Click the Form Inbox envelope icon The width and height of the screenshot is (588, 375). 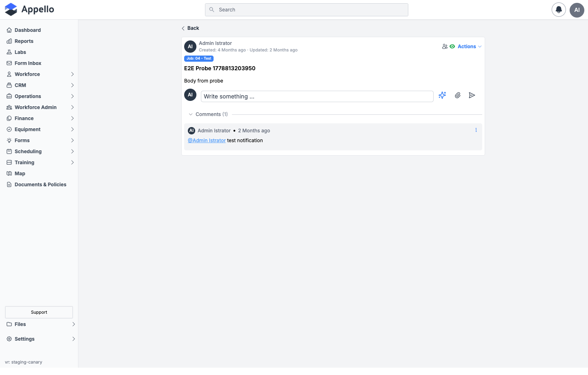[9, 63]
